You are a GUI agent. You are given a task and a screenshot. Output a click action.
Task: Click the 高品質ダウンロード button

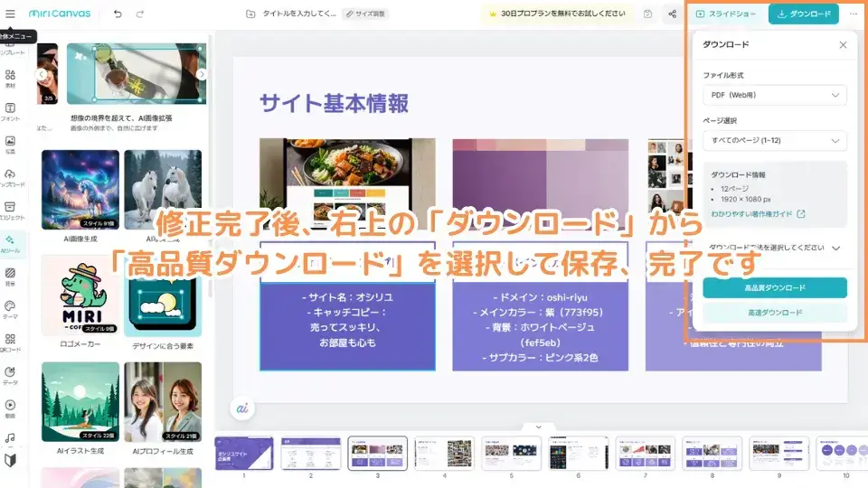click(x=775, y=287)
